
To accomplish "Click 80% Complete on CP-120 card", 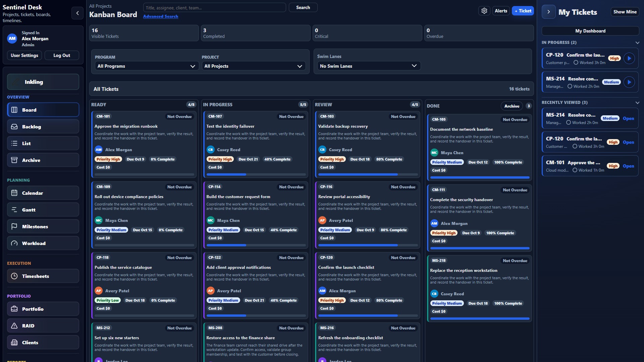I will point(389,300).
